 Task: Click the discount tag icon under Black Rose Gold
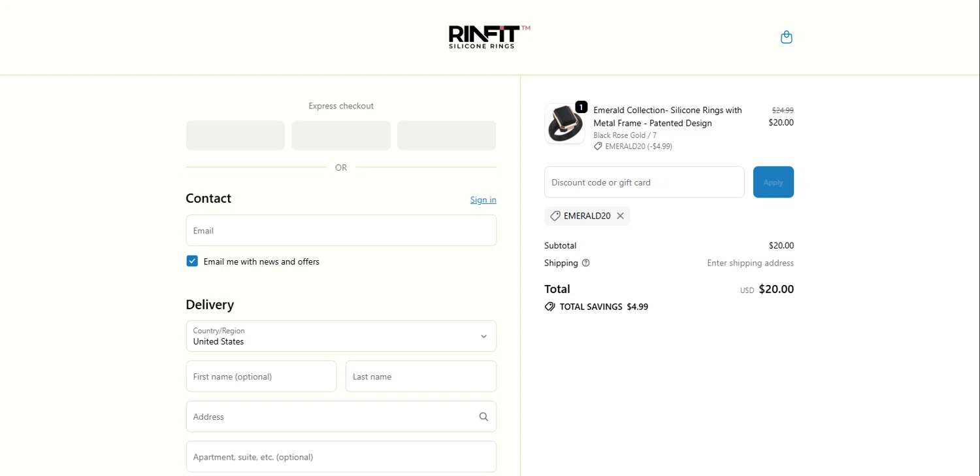tap(598, 146)
